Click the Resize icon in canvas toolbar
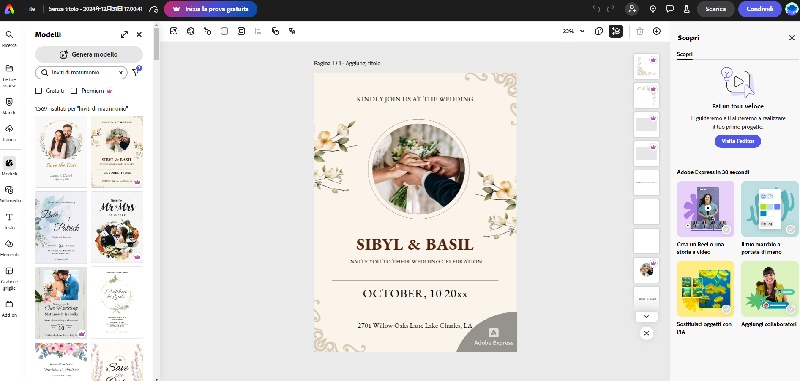 173,31
